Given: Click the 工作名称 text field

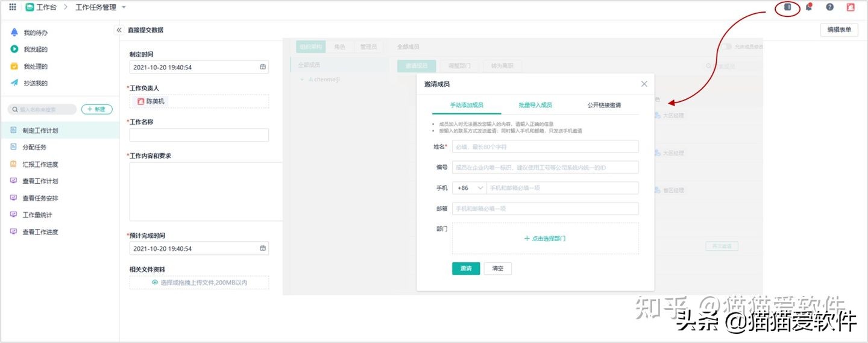Looking at the screenshot, I should 199,135.
